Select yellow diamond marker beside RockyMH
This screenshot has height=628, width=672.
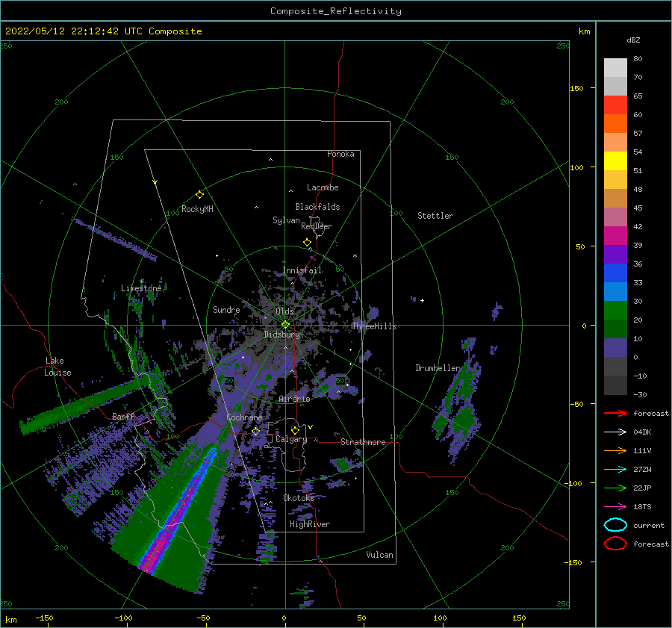(199, 195)
